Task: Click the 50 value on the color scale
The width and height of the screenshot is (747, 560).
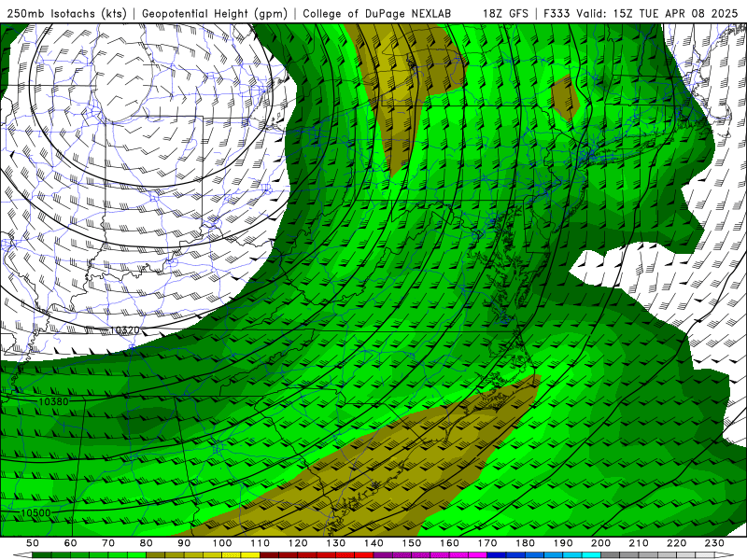Action: click(x=33, y=543)
